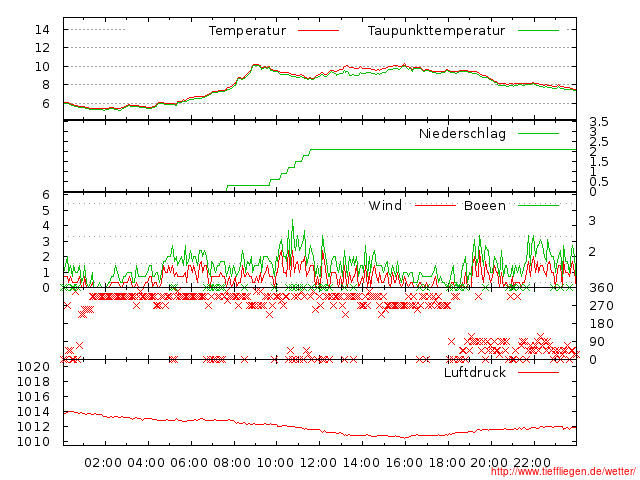Click the 10 temperature axis value
This screenshot has width=640, height=480.
[x=42, y=67]
